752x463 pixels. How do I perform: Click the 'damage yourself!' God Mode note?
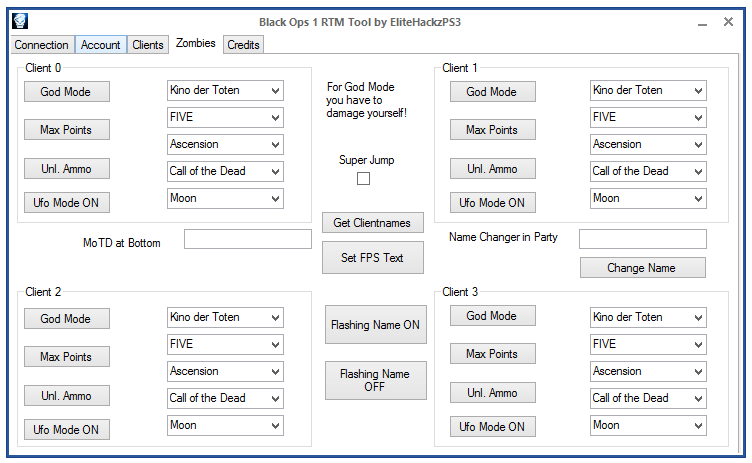tap(366, 100)
